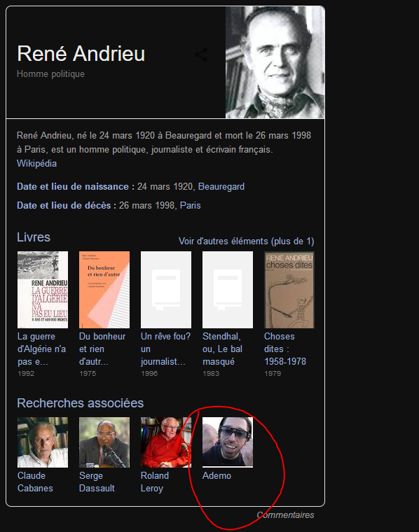Click placeholder book icon for Stendhal book

(x=228, y=290)
